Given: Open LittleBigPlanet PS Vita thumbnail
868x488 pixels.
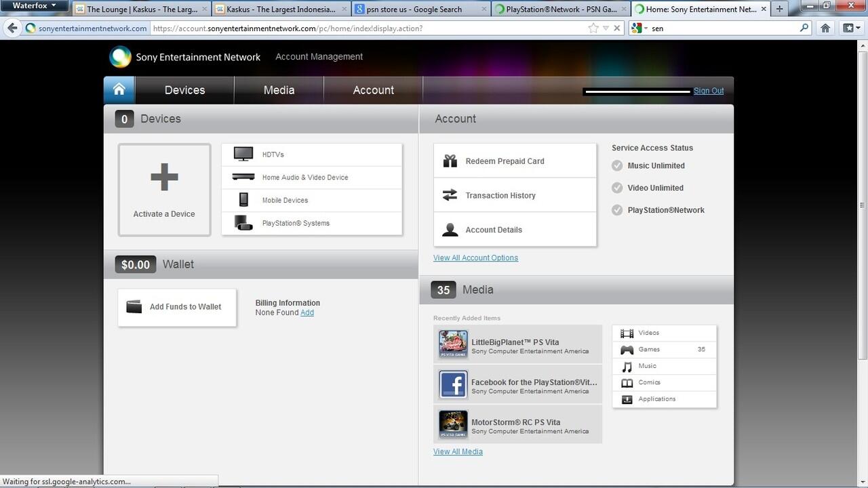Looking at the screenshot, I should (x=453, y=344).
